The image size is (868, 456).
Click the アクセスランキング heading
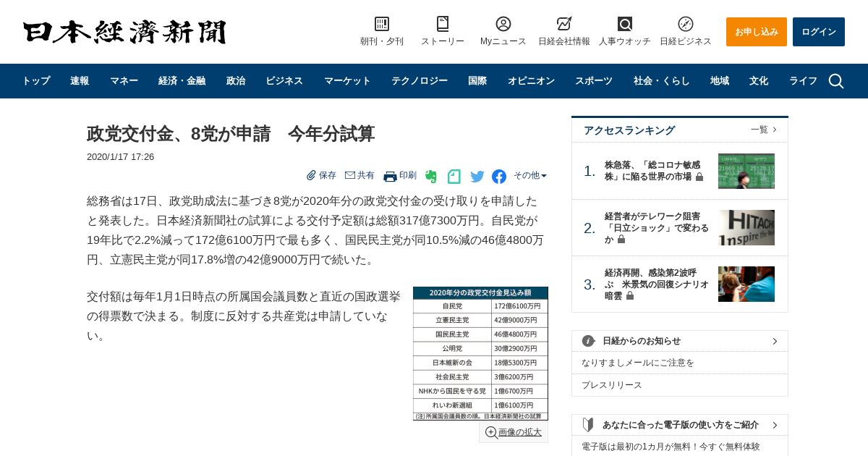629,130
